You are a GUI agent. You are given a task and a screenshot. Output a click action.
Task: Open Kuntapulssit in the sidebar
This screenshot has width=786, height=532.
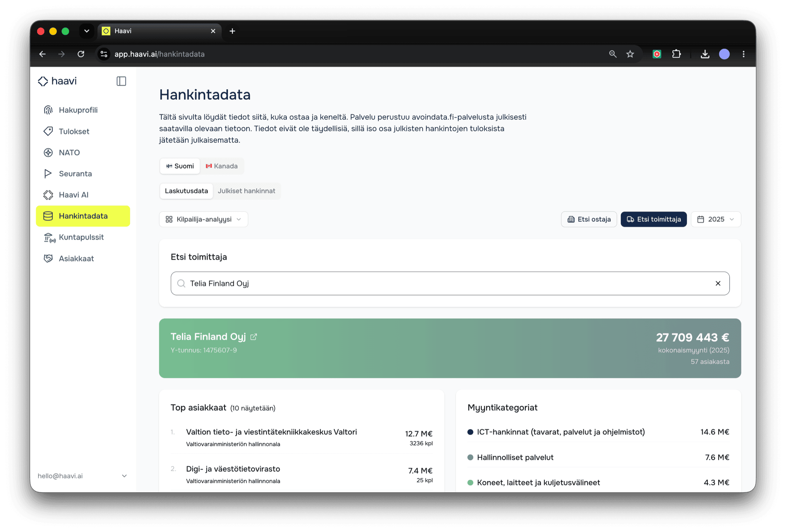[x=83, y=237]
